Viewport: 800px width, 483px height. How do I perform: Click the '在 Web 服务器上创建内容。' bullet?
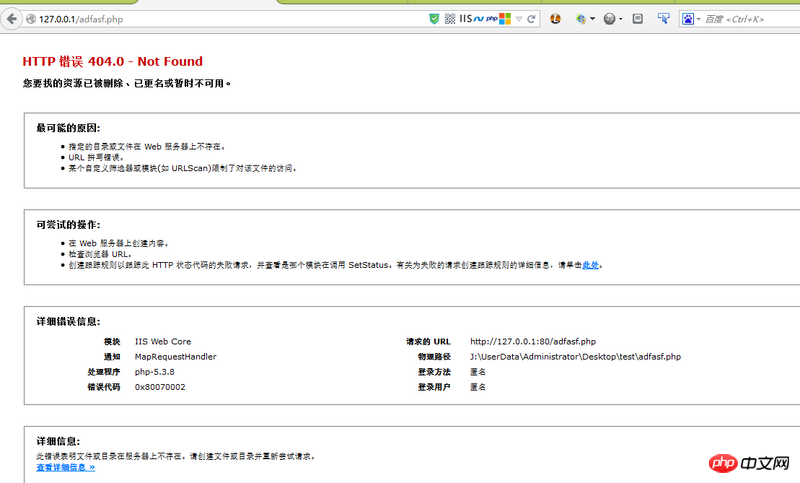click(x=118, y=243)
